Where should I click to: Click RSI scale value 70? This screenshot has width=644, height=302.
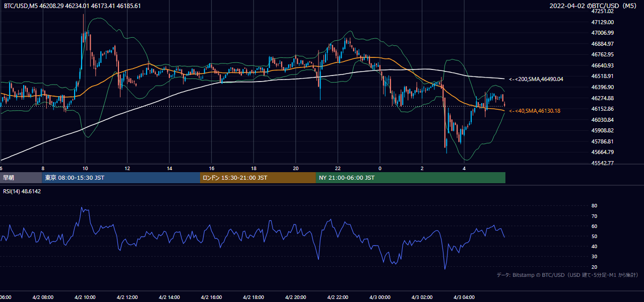594,216
